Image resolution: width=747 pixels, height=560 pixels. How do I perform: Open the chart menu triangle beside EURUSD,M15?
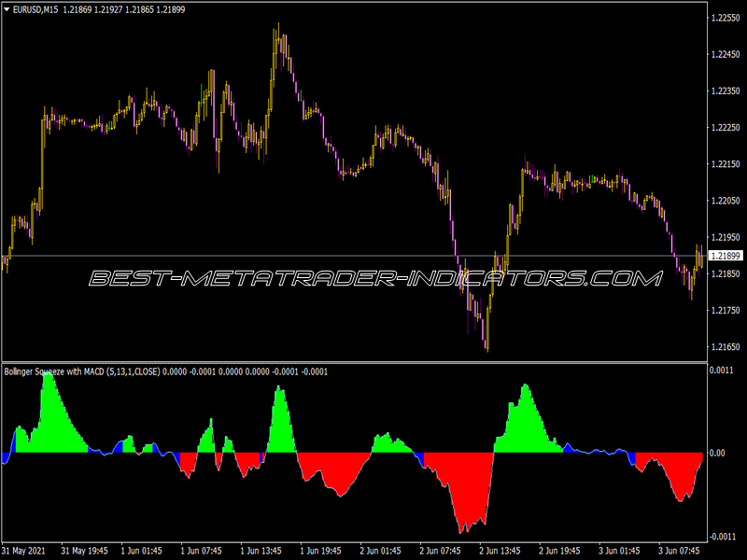click(x=7, y=9)
